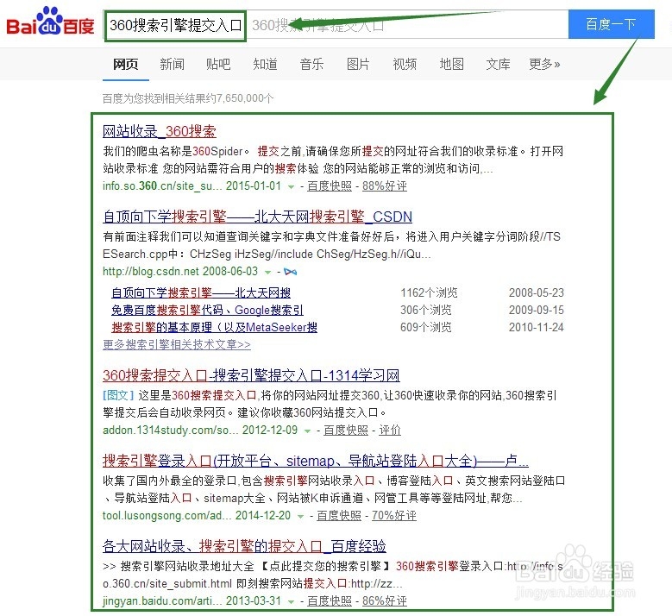Click the [图文] tag in 1314学习网 result

pos(118,395)
